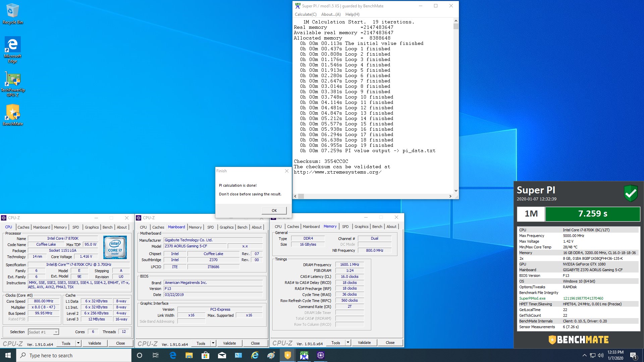
Task: Show hidden tray icons with the chevron
Action: (x=584, y=355)
